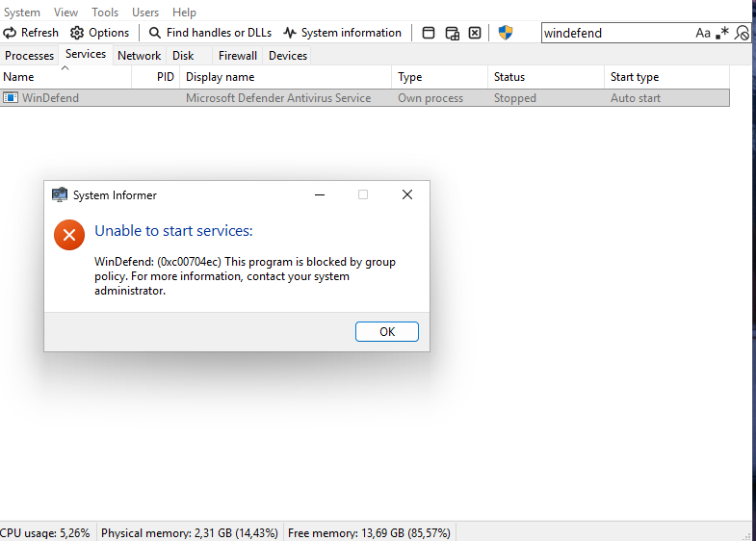Open the Users menu
The width and height of the screenshot is (756, 541).
click(x=145, y=13)
